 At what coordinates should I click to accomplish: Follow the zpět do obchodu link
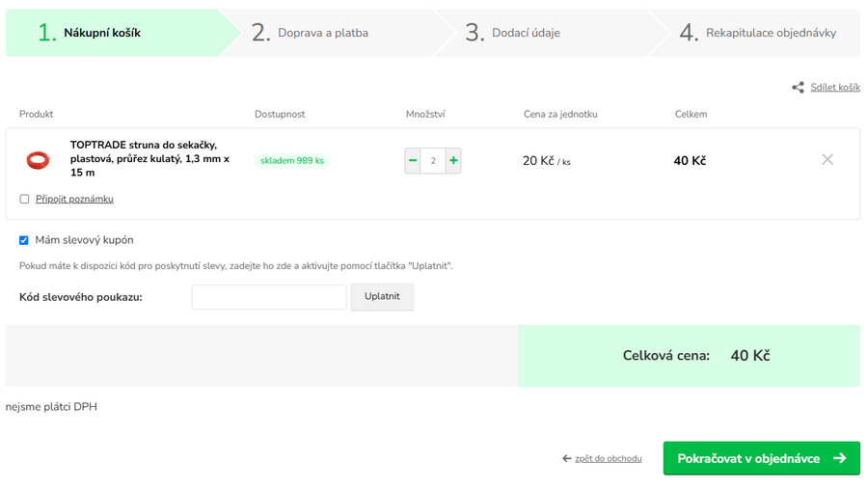[608, 459]
